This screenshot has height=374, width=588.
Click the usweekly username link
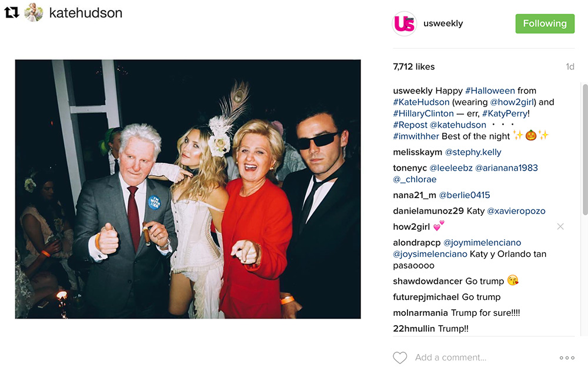point(443,24)
